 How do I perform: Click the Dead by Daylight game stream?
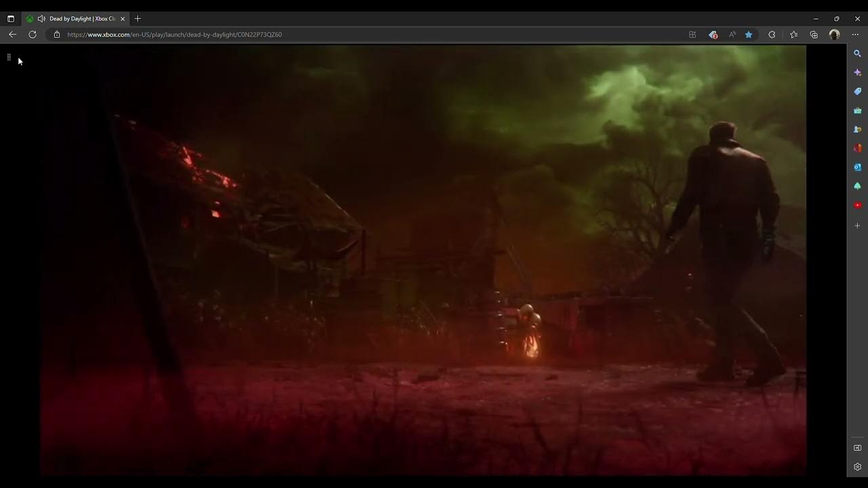[423, 260]
